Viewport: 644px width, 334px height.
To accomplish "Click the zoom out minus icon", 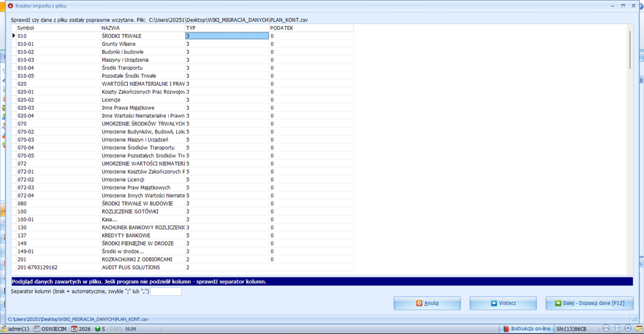I will 606,328.
